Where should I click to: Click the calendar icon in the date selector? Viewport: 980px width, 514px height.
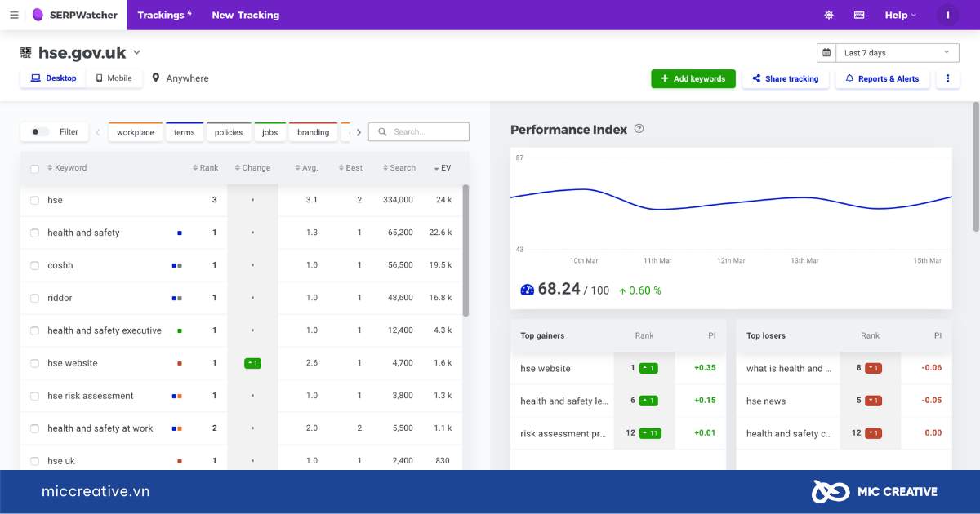[x=826, y=52]
